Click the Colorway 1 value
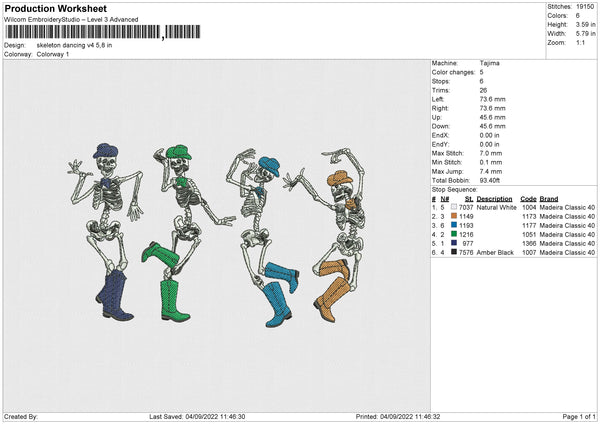The image size is (600, 424). [x=53, y=54]
